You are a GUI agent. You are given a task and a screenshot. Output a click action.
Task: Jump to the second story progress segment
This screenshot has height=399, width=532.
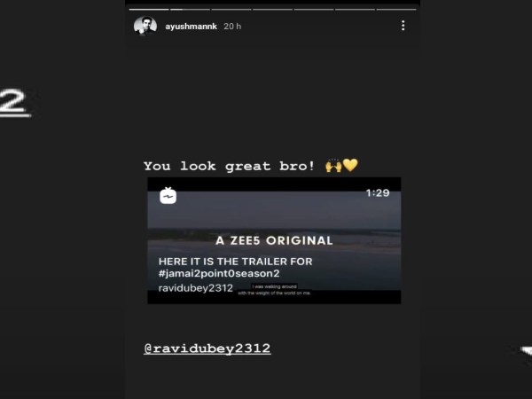[190, 10]
